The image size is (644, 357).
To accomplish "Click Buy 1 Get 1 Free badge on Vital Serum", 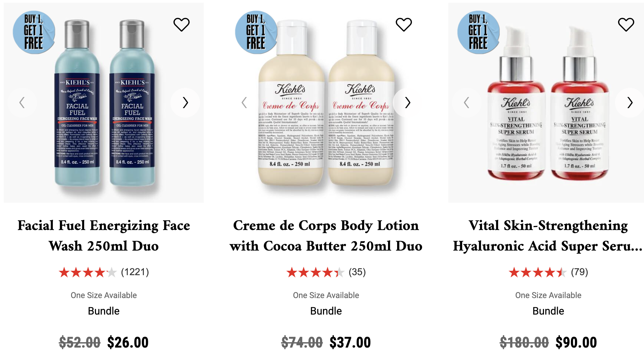I will pos(478,32).
